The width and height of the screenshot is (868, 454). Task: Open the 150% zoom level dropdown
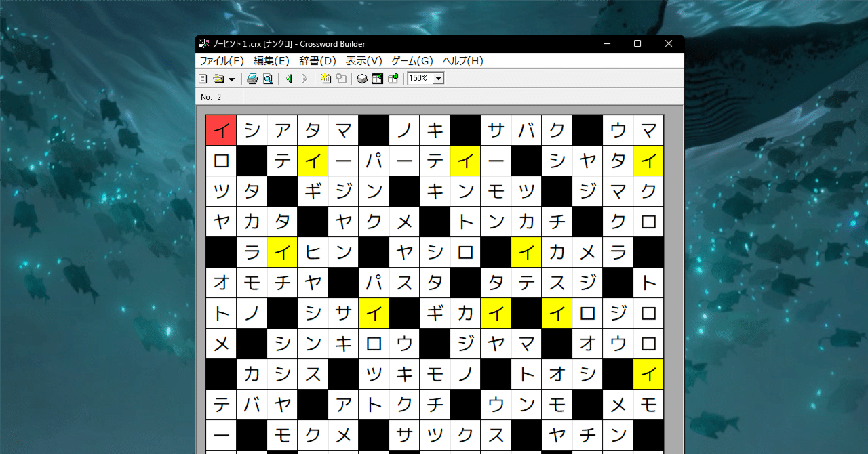point(437,78)
